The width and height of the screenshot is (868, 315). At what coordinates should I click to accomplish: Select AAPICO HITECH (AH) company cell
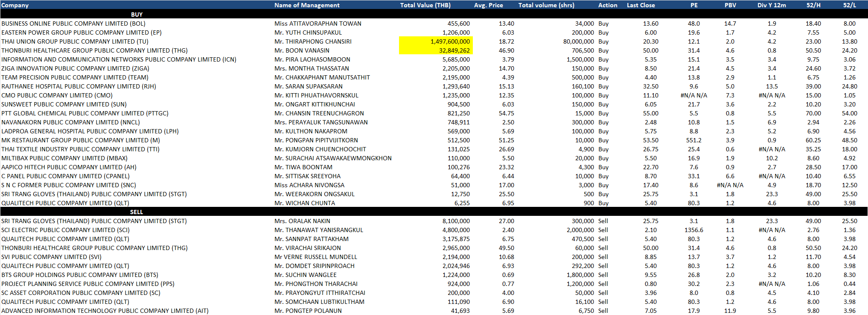point(69,167)
